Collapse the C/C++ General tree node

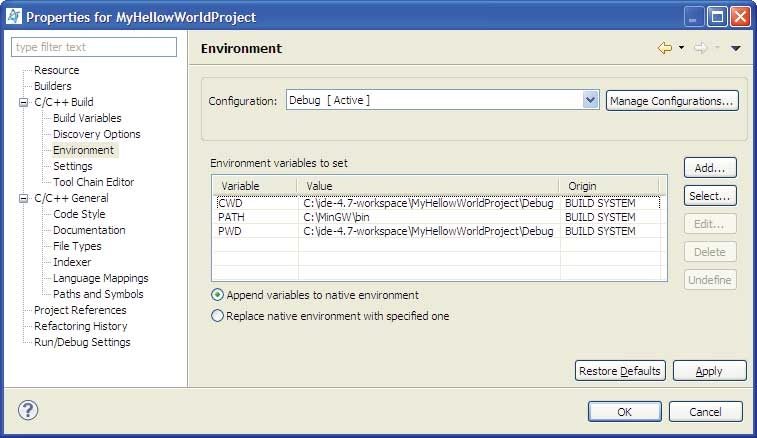click(x=23, y=198)
